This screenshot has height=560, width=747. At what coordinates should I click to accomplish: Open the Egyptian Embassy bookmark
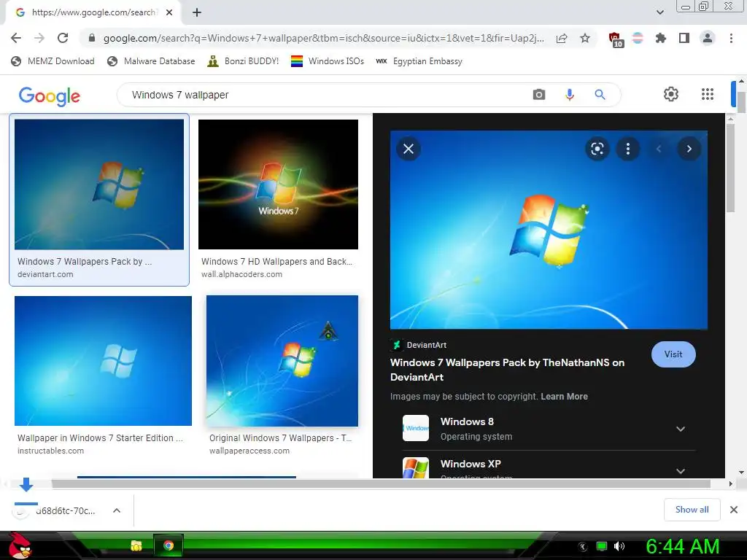(419, 61)
